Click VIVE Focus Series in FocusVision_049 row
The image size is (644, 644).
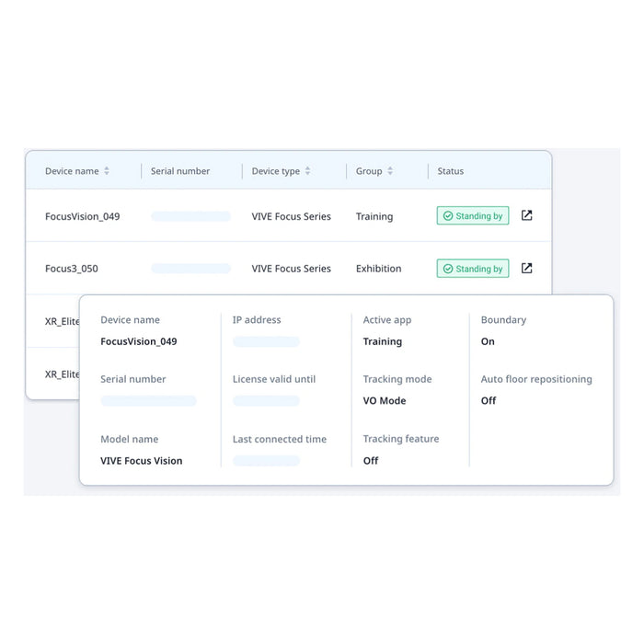(x=292, y=216)
